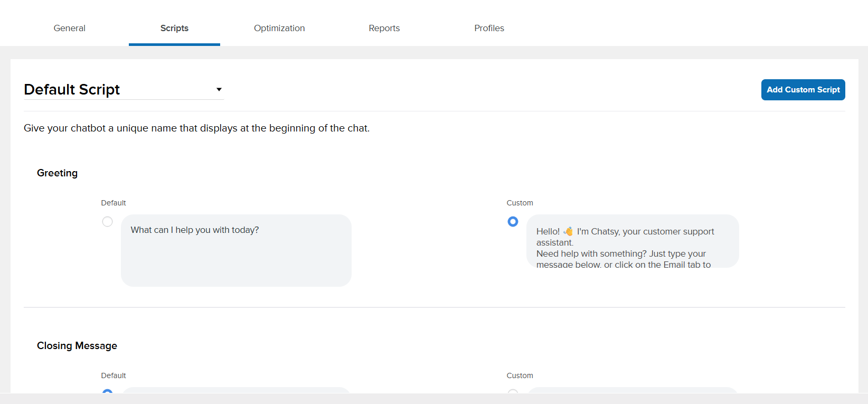This screenshot has width=868, height=404.
Task: Click the Default label above greeting
Action: pyautogui.click(x=114, y=203)
